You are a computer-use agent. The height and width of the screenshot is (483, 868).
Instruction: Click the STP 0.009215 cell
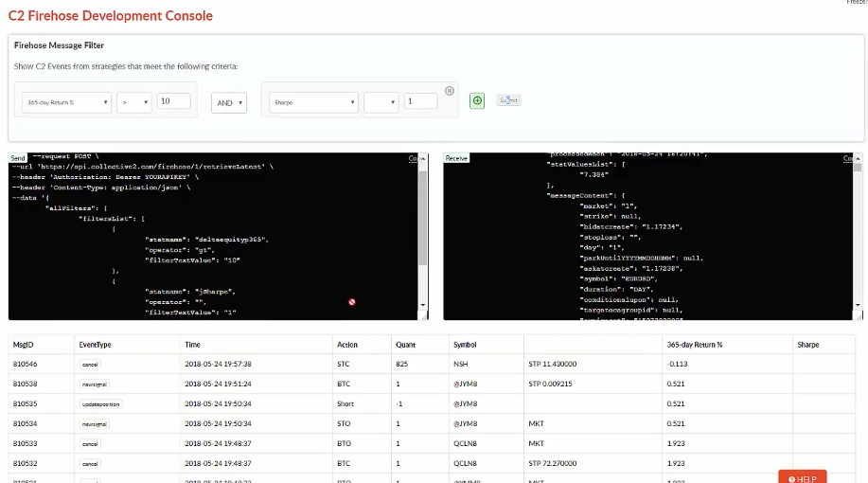tap(550, 384)
